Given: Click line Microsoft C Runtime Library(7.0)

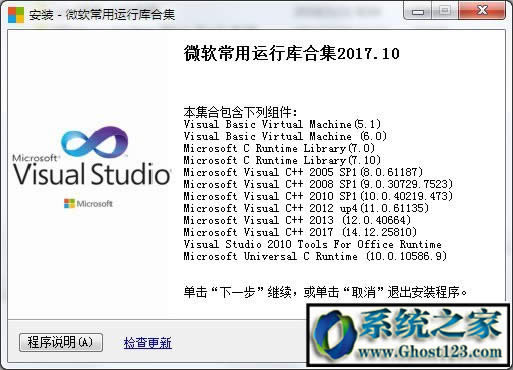Looking at the screenshot, I should tap(279, 148).
